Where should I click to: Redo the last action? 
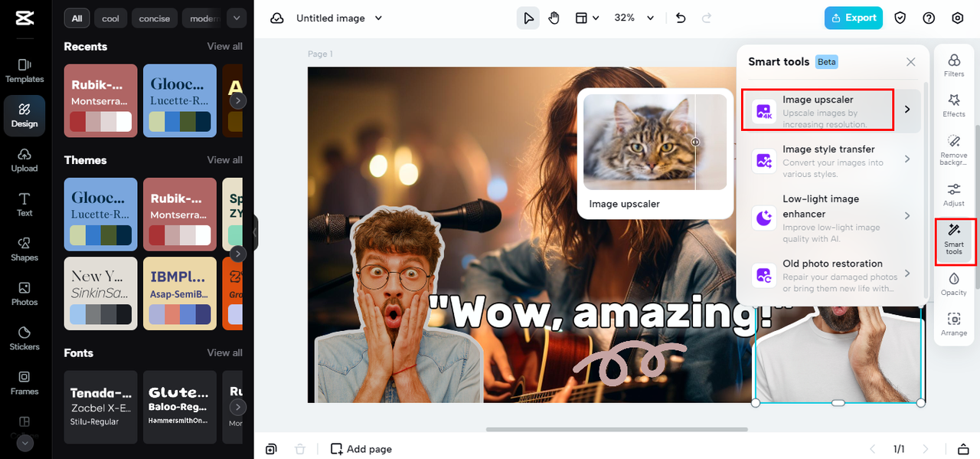click(707, 18)
